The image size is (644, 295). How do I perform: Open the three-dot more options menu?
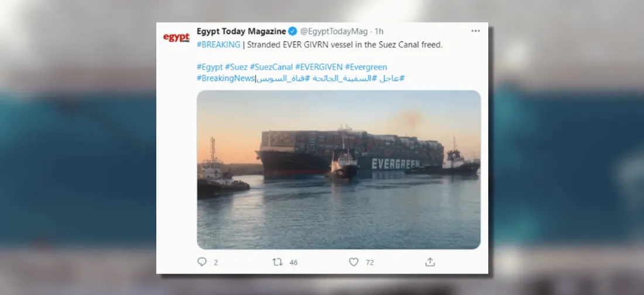[475, 31]
